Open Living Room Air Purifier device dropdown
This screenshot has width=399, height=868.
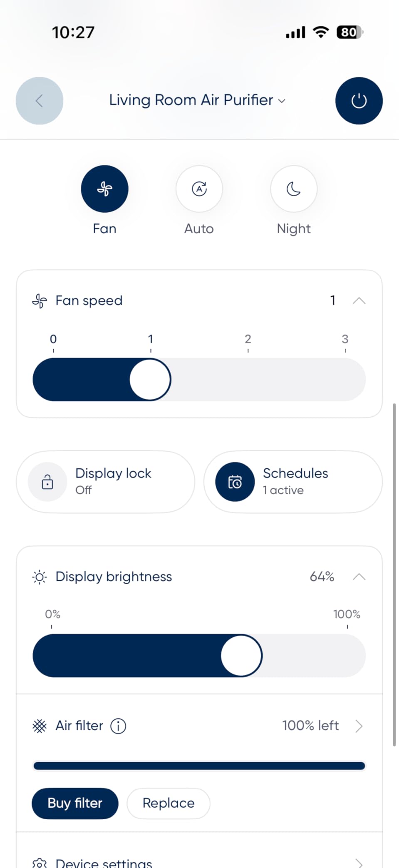pos(197,100)
